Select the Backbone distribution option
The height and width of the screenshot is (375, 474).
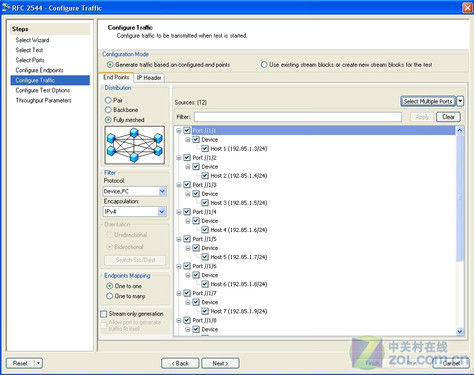108,110
